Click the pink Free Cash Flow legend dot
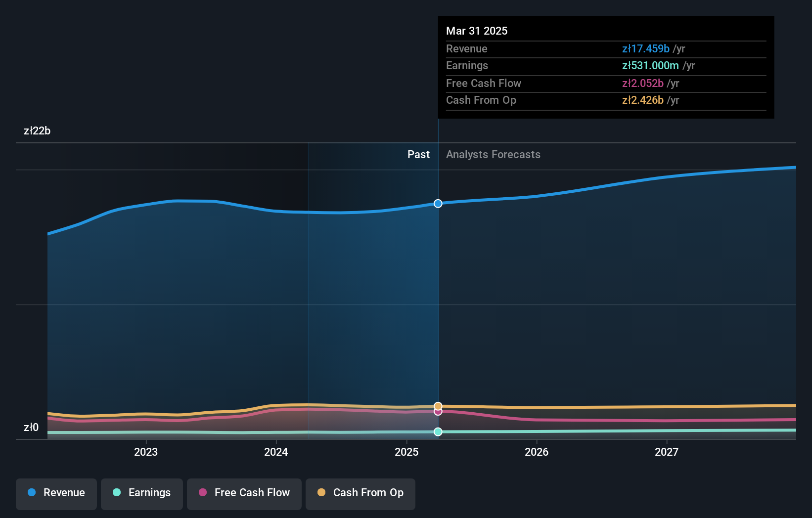812x518 pixels. (x=202, y=493)
